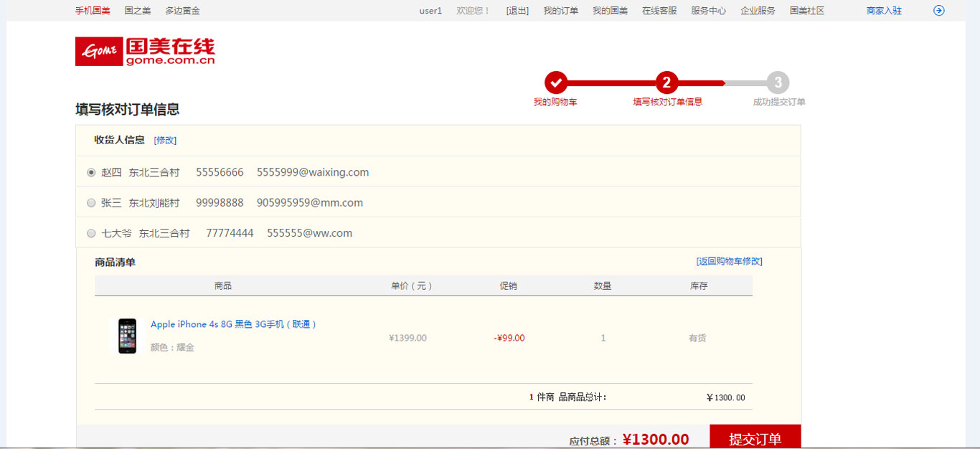Click phone number 99998888

(220, 203)
